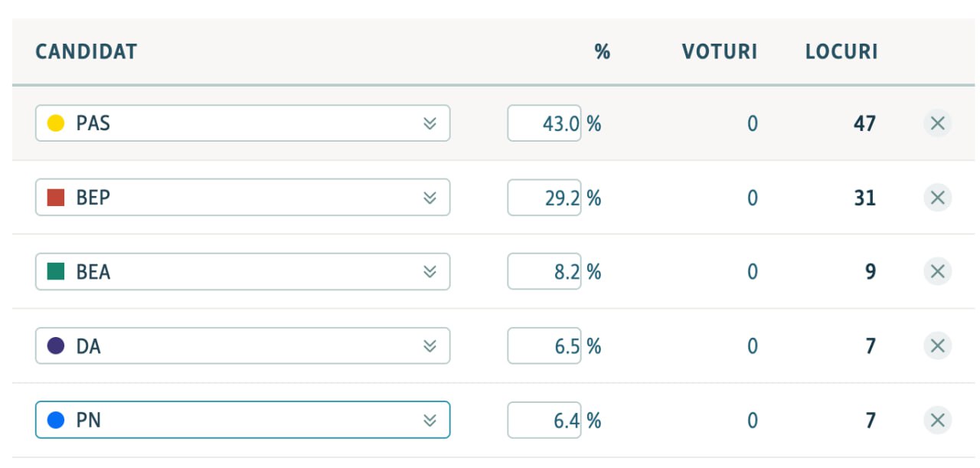Viewport: 980px width, 468px height.
Task: Open the PAS candidate dropdown
Action: (243, 123)
